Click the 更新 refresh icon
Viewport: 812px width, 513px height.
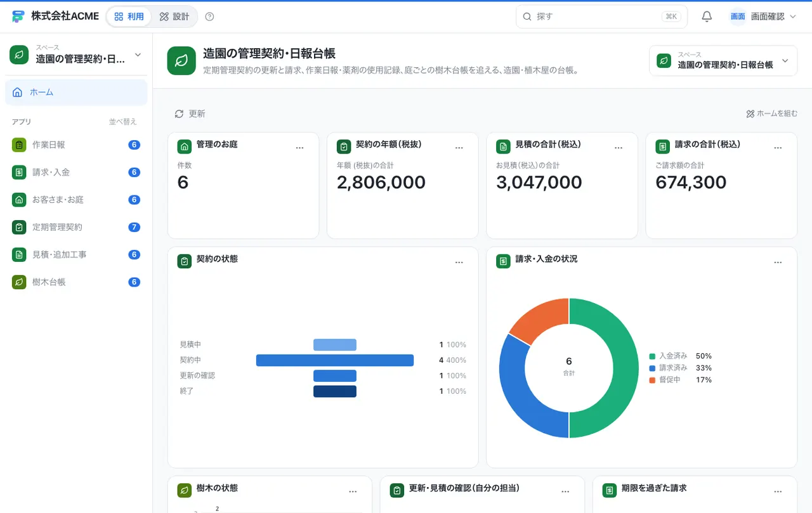pyautogui.click(x=180, y=114)
